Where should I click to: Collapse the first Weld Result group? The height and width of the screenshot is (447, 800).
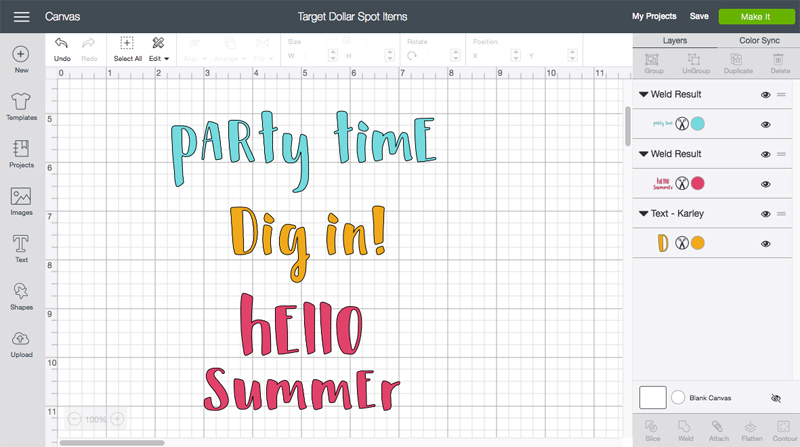(643, 94)
